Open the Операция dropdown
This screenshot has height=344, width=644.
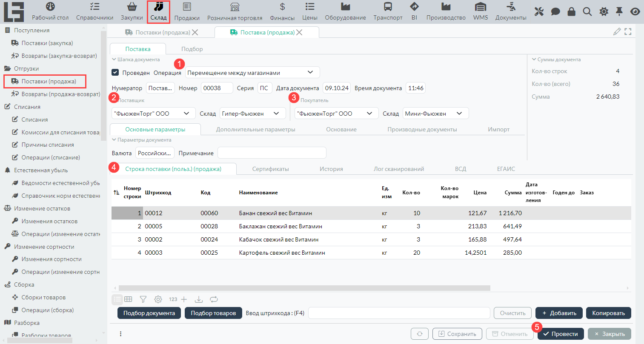click(x=252, y=73)
